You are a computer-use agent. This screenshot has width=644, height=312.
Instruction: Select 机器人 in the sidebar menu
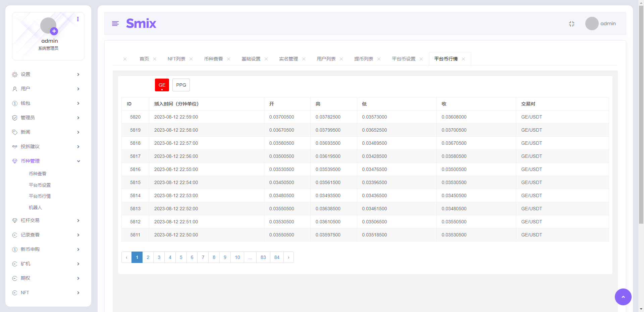point(35,208)
